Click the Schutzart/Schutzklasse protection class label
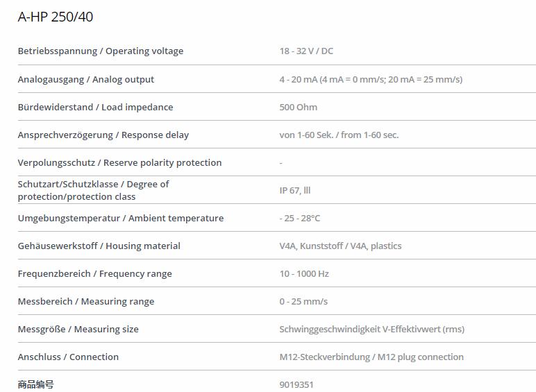 [x=93, y=191]
